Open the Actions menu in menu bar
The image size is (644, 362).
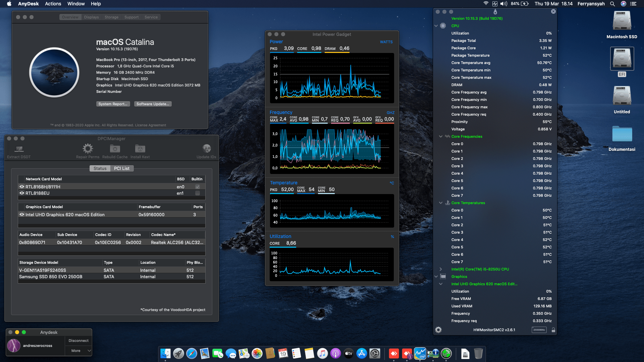click(x=53, y=4)
